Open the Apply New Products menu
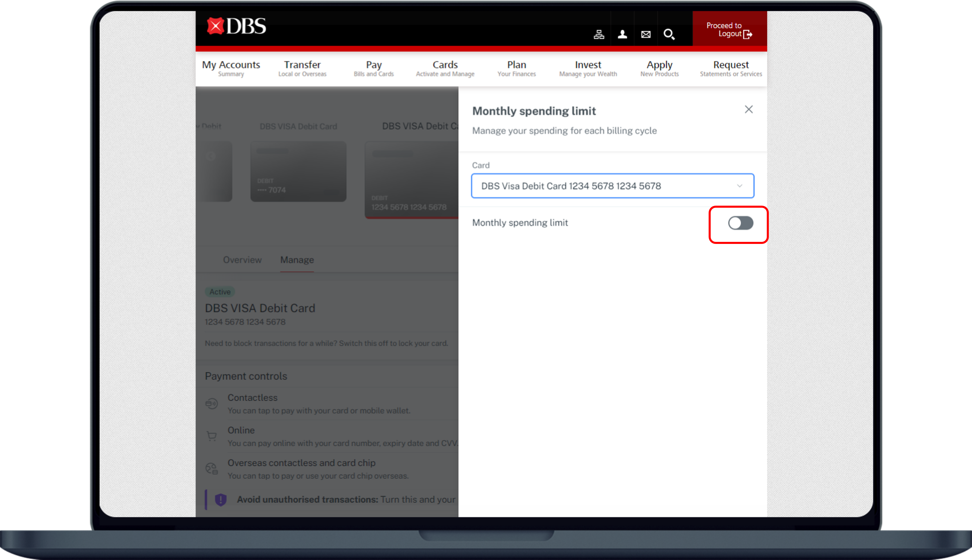The width and height of the screenshot is (972, 560). [659, 69]
